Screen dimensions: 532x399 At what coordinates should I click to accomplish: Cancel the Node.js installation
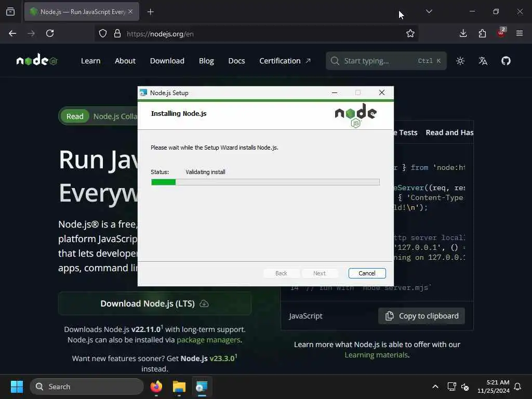coord(367,273)
